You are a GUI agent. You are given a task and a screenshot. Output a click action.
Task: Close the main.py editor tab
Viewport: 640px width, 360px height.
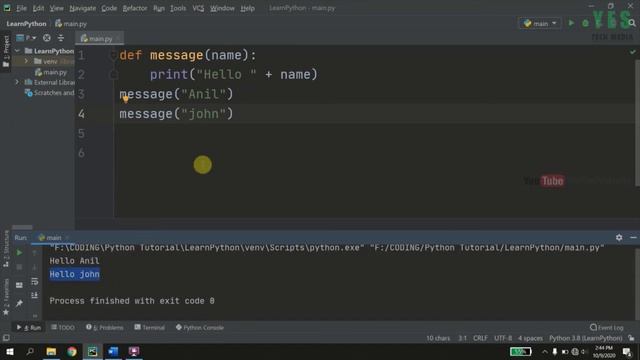[118, 39]
